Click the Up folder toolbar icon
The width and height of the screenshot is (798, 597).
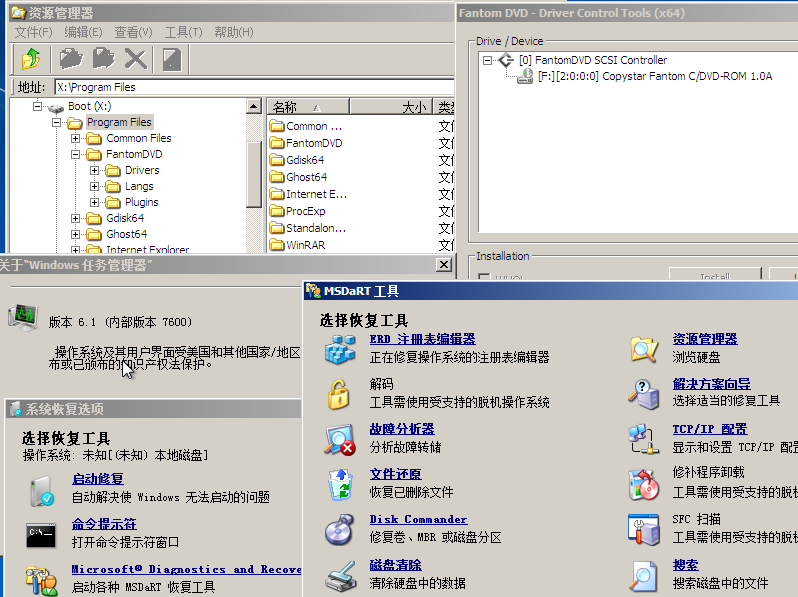(32, 59)
